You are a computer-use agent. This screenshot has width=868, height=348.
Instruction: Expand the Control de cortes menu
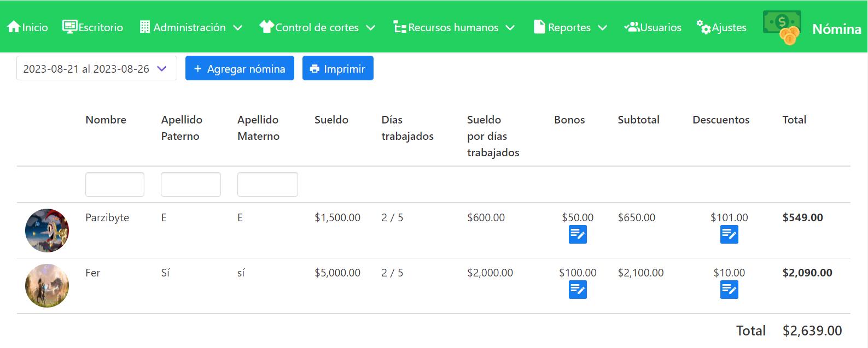pos(317,27)
